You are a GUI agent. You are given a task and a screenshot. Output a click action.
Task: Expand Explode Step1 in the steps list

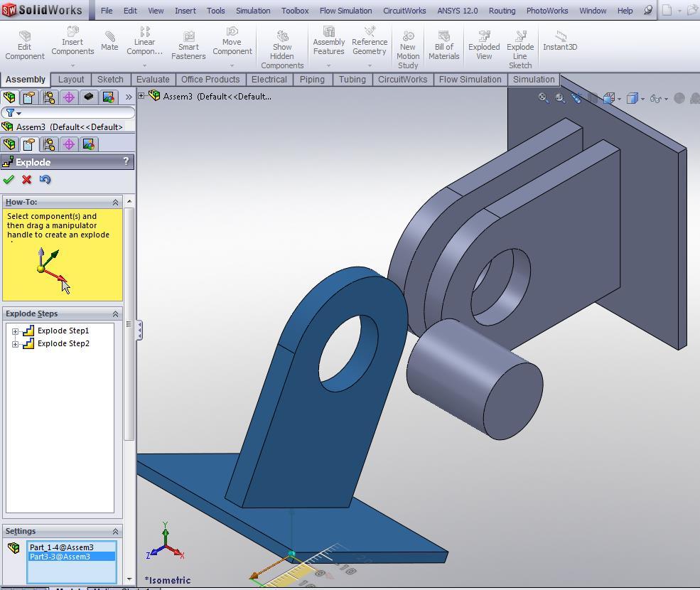click(15, 331)
